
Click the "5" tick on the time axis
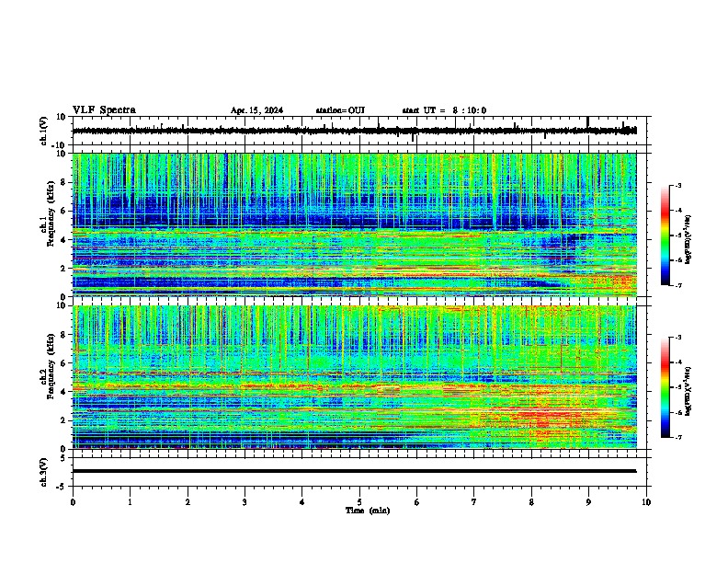point(359,502)
